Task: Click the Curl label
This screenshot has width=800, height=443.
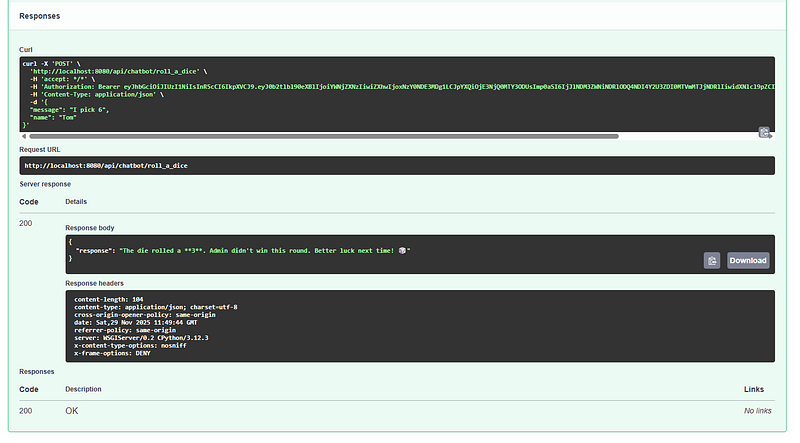Action: point(26,50)
